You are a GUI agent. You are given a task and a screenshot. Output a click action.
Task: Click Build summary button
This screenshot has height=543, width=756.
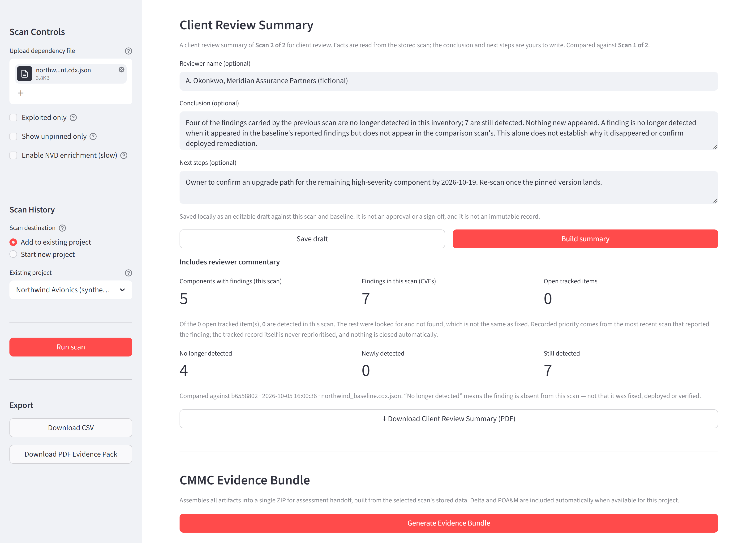click(585, 239)
